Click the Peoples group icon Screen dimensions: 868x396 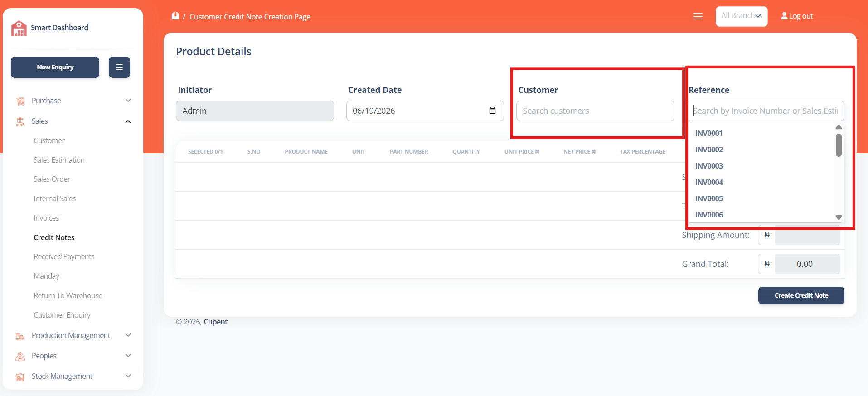[20, 356]
